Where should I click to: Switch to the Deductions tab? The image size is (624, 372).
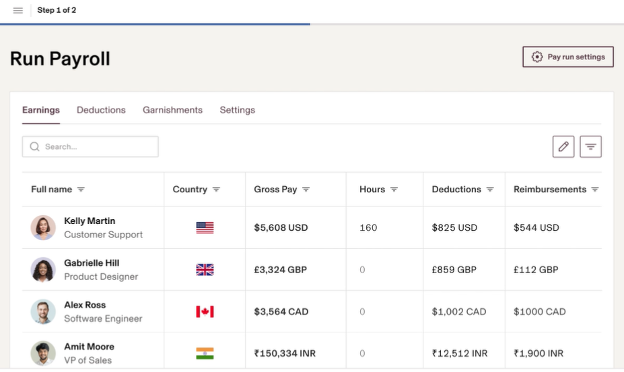click(x=101, y=110)
